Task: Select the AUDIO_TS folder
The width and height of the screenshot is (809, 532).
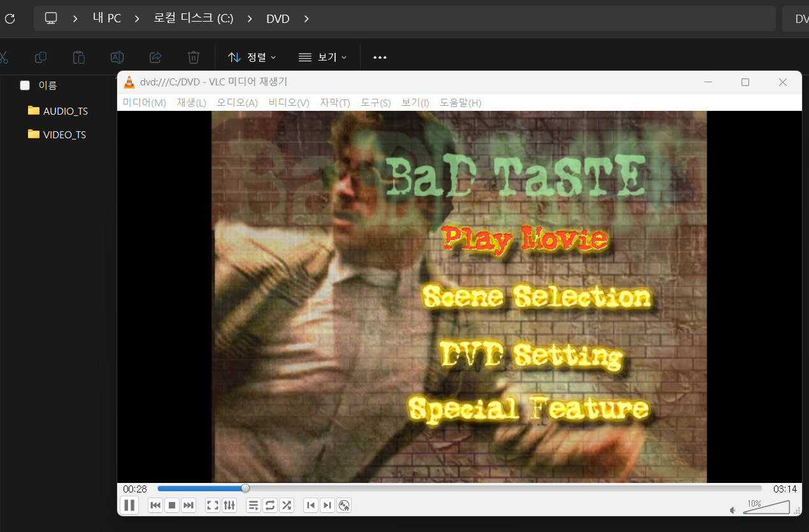Action: click(58, 111)
